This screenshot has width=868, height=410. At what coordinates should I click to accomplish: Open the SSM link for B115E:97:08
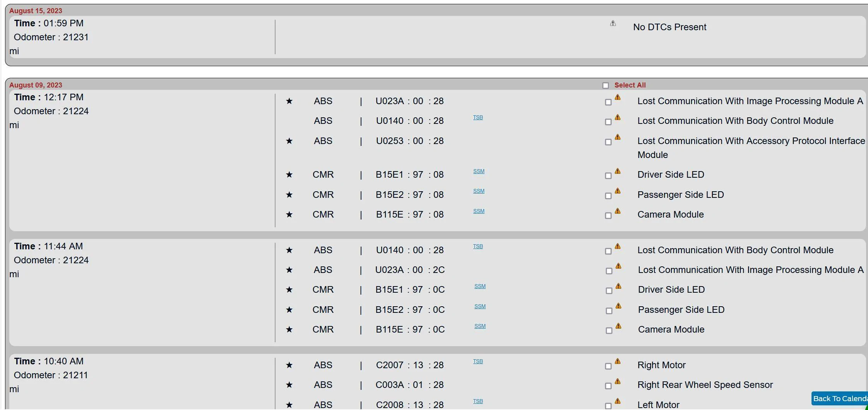[479, 211]
